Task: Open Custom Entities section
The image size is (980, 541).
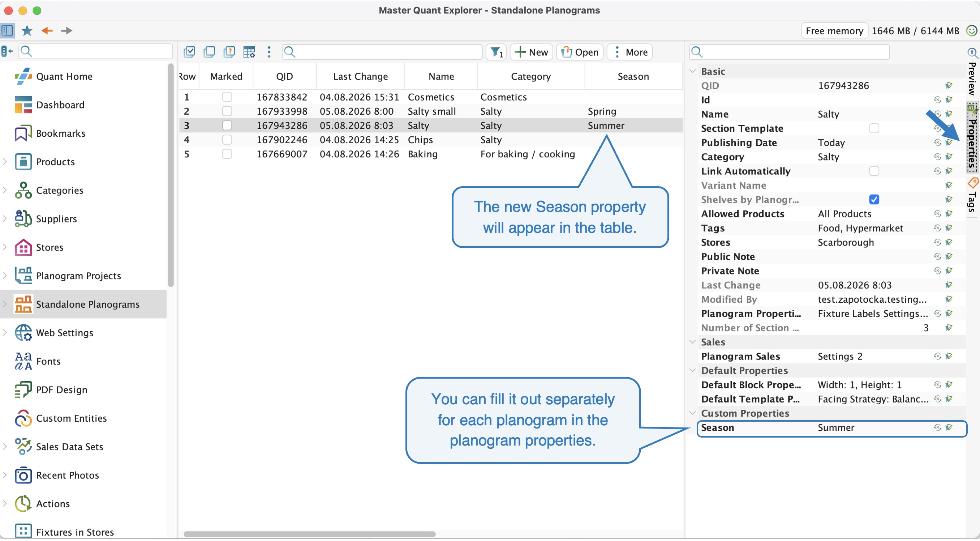Action: pyautogui.click(x=72, y=418)
